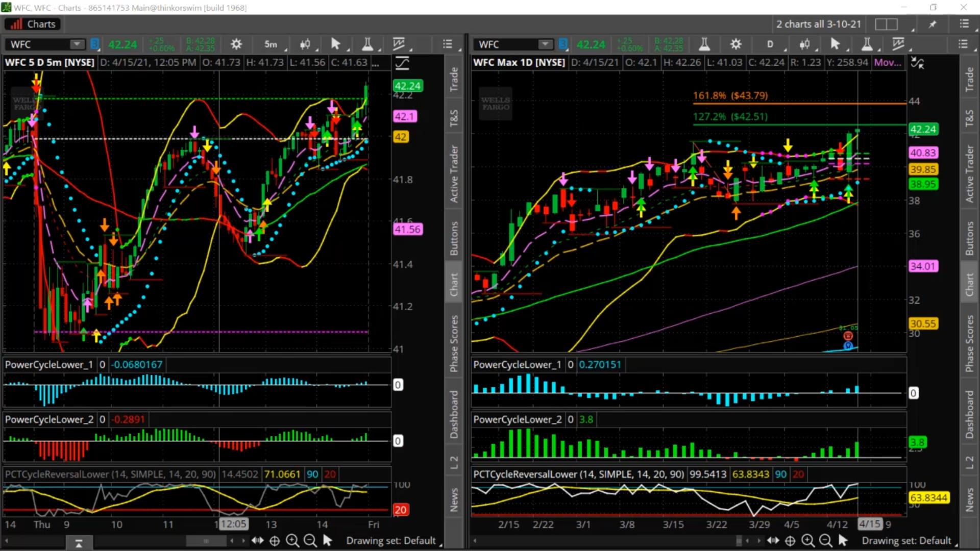
Task: Zoom in on the left chart
Action: coord(292,540)
